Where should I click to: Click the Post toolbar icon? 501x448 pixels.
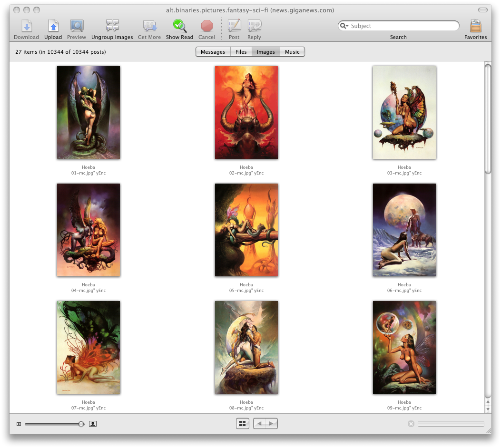click(x=234, y=26)
